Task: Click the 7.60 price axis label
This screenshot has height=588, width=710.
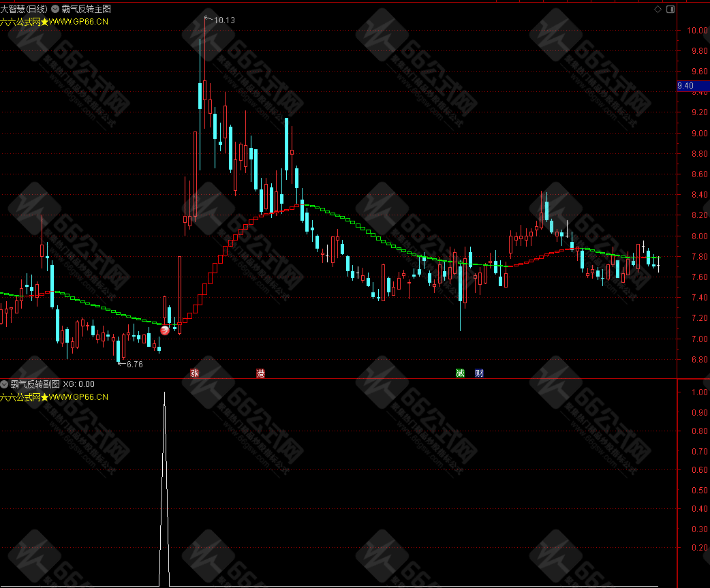Action: point(699,277)
